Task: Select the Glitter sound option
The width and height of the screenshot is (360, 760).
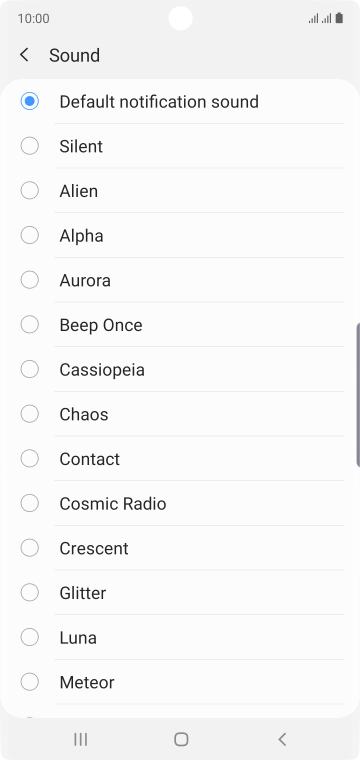Action: [x=180, y=593]
